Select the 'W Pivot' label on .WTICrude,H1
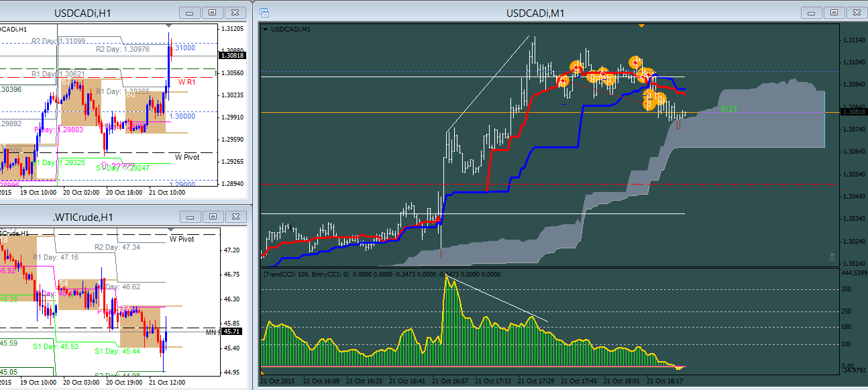The width and height of the screenshot is (868, 390). pos(182,239)
